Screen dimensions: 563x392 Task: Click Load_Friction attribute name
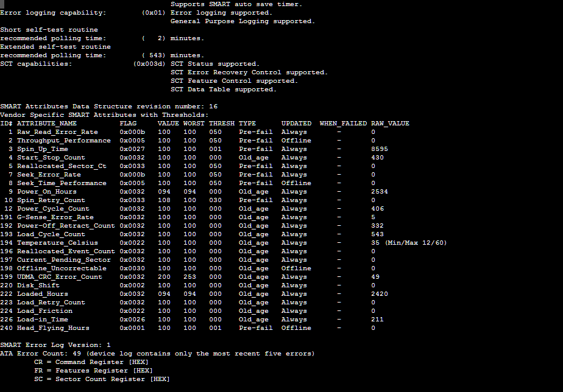pyautogui.click(x=44, y=311)
